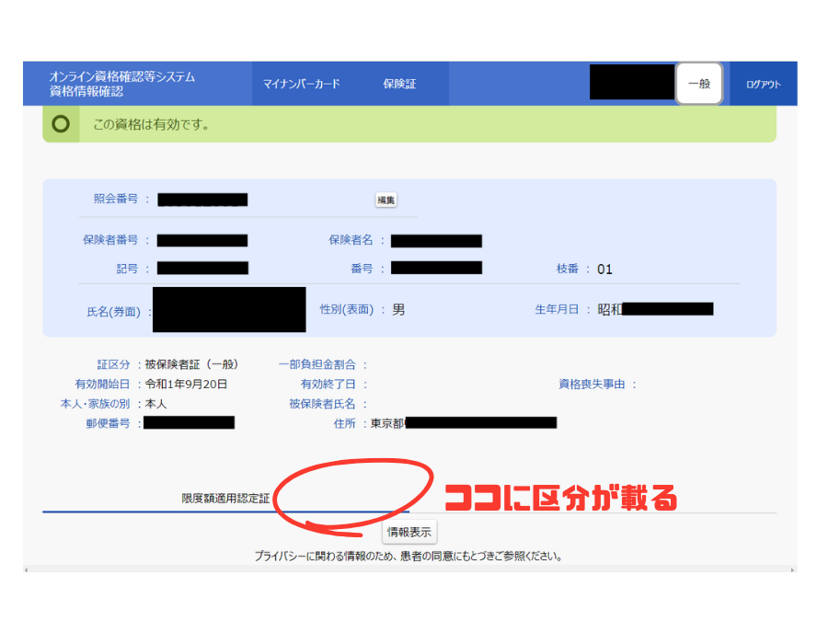This screenshot has width=828, height=644.
Task: Click the green circle valid-status icon
Action: 62,124
